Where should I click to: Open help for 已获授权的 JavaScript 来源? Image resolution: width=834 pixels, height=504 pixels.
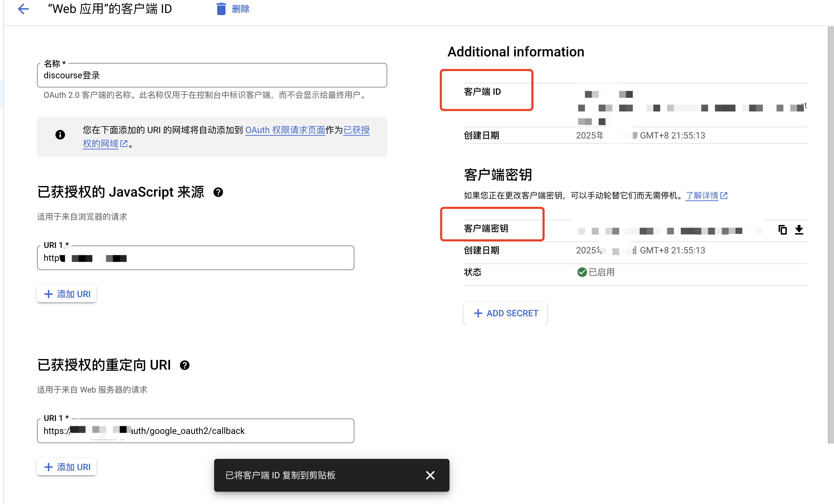point(218,193)
